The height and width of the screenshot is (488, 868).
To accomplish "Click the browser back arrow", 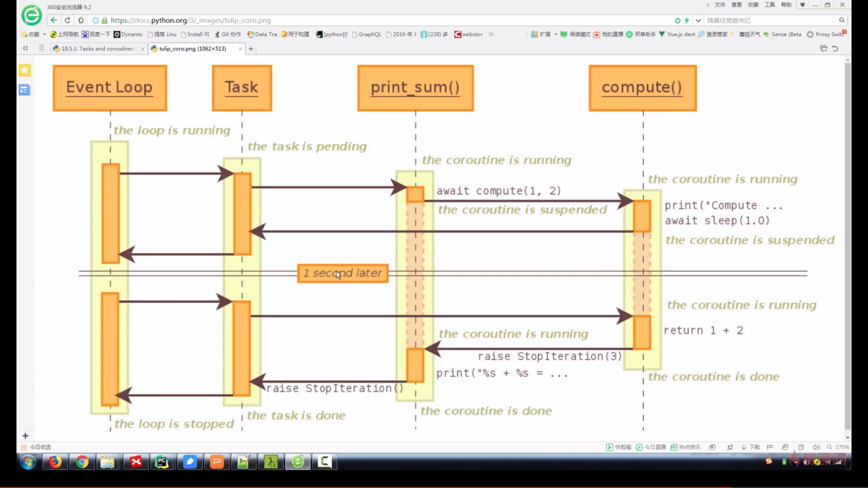I will (54, 20).
